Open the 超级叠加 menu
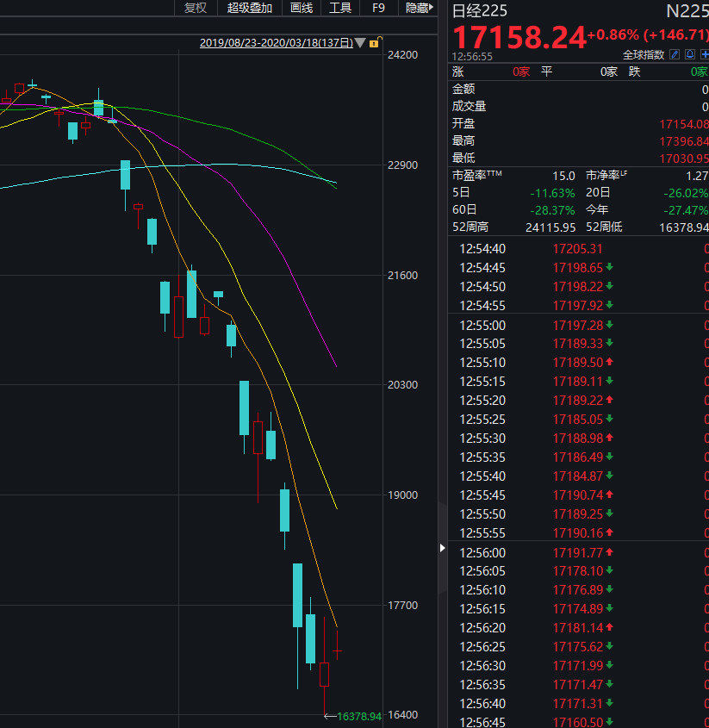709x728 pixels. [249, 8]
